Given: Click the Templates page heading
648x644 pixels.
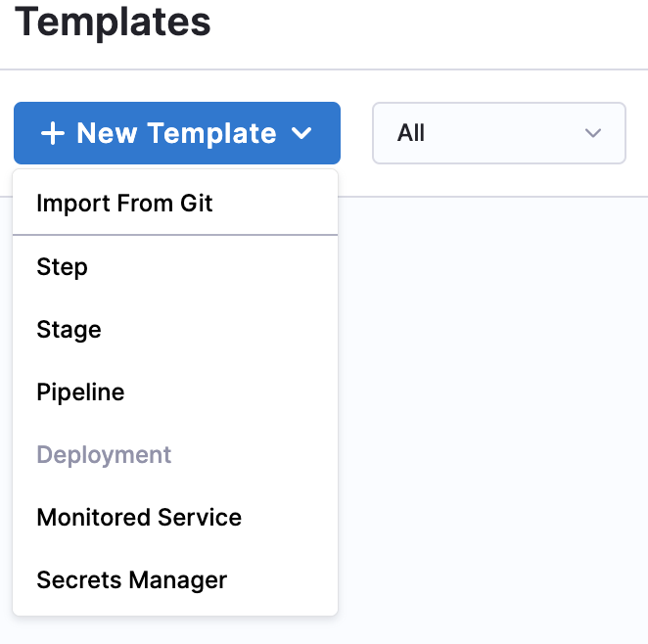Looking at the screenshot, I should click(x=113, y=22).
